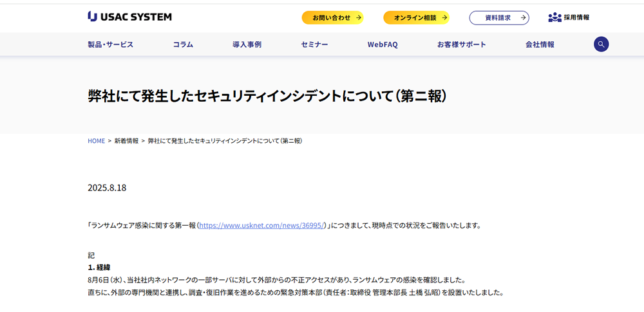Open the usknet.com/news/36995 link

[x=263, y=225]
